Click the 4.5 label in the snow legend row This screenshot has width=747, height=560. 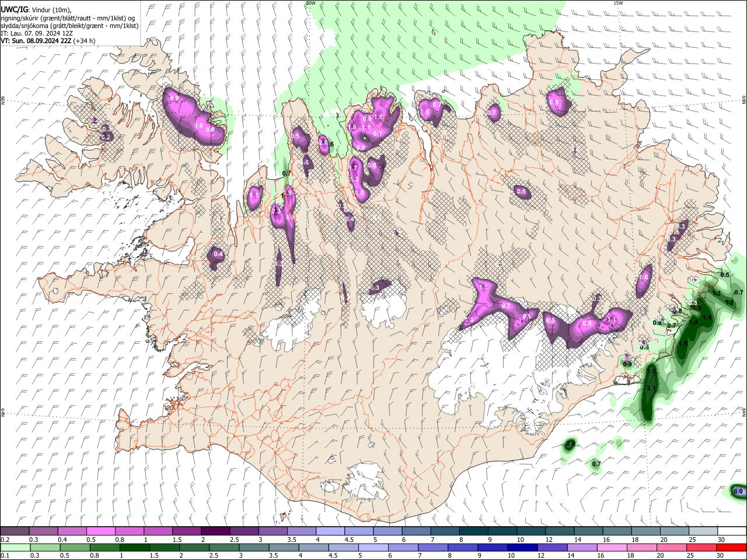pos(349,540)
